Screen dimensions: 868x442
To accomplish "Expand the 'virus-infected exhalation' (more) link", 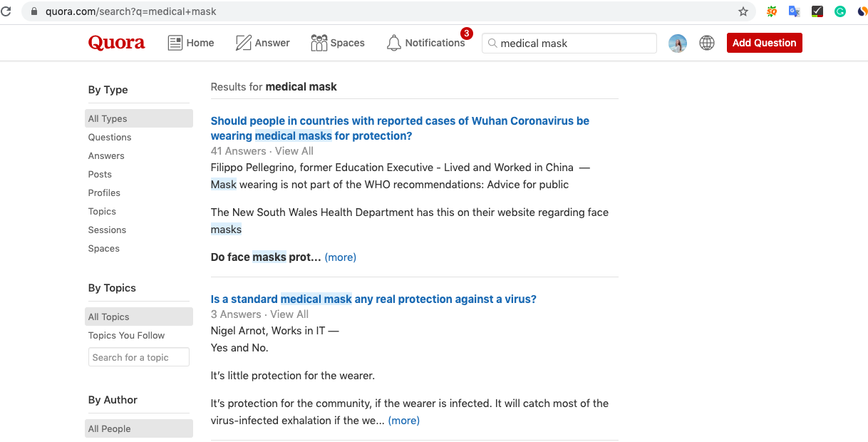I will click(404, 421).
